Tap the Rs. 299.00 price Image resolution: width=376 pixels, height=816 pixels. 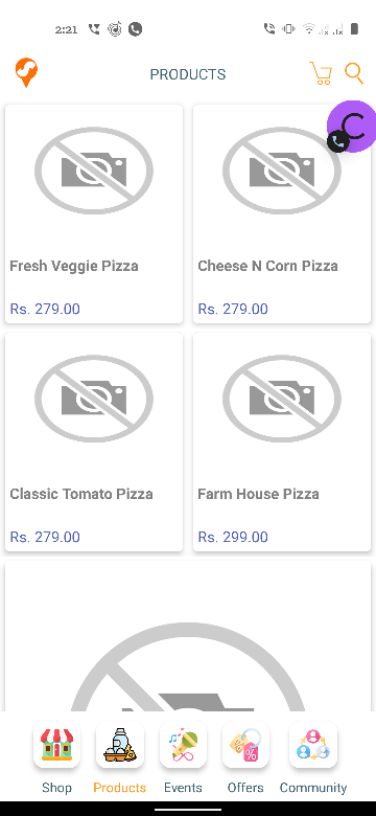[x=233, y=537]
